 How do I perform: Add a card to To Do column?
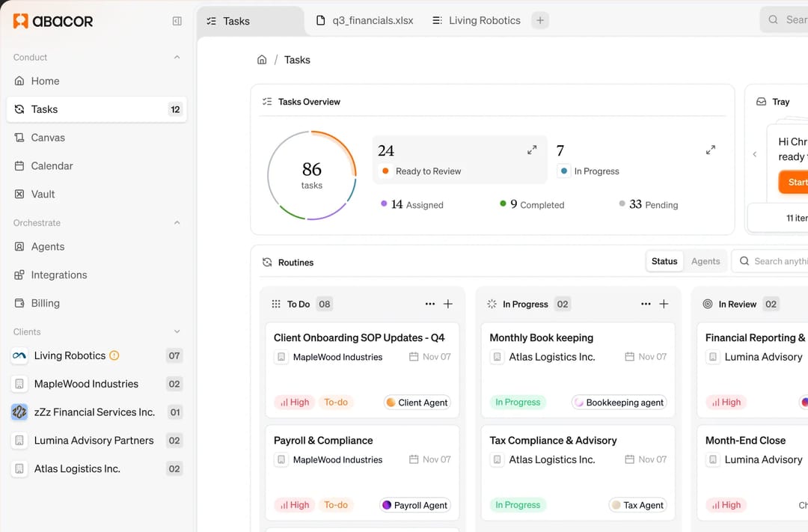pos(448,304)
